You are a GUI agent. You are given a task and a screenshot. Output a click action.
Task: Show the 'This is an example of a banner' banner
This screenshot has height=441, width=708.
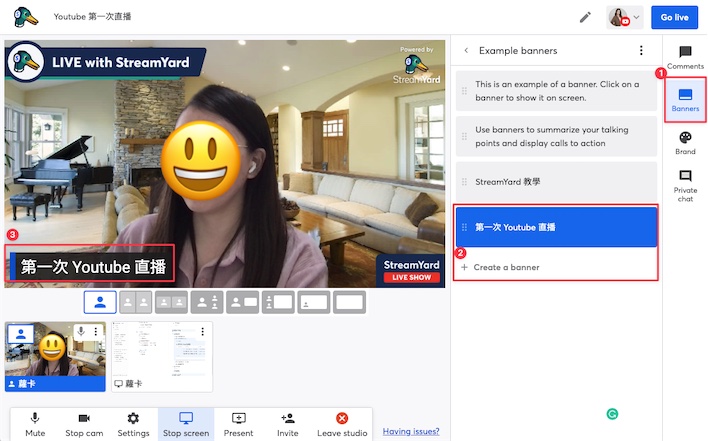click(x=556, y=91)
